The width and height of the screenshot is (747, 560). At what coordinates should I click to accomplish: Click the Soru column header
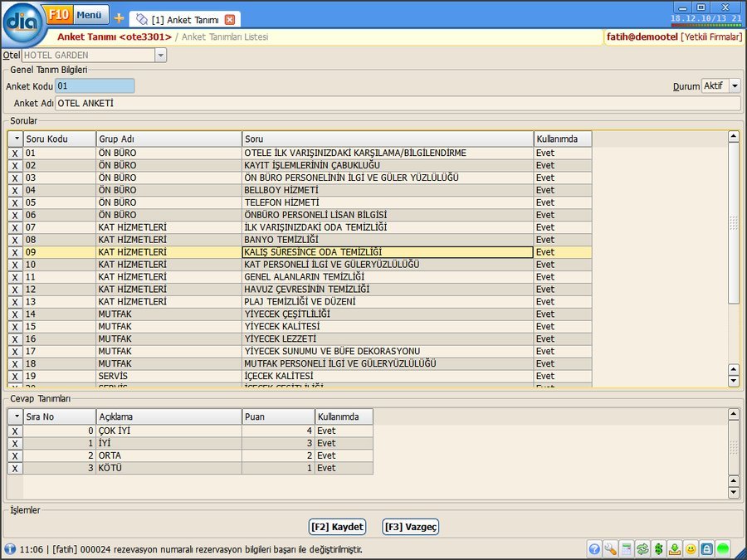point(388,139)
